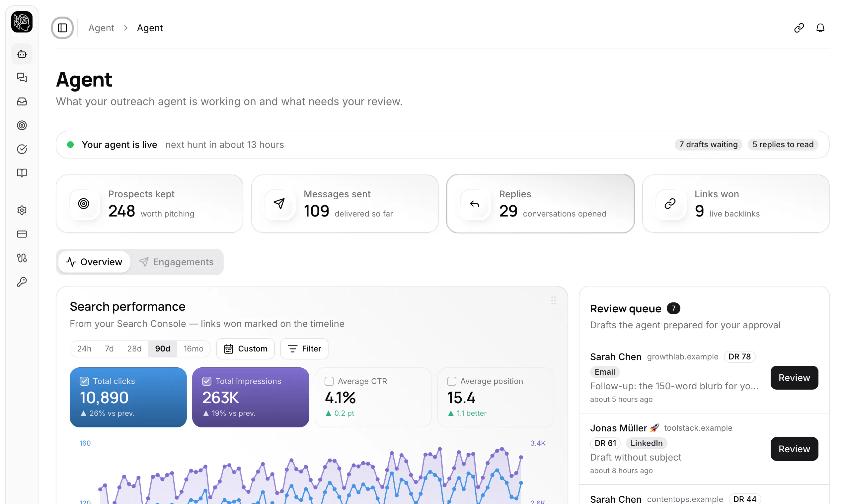Click the 'about 5 hours ago' timestamp
Screen dimensions: 843x504
621,400
